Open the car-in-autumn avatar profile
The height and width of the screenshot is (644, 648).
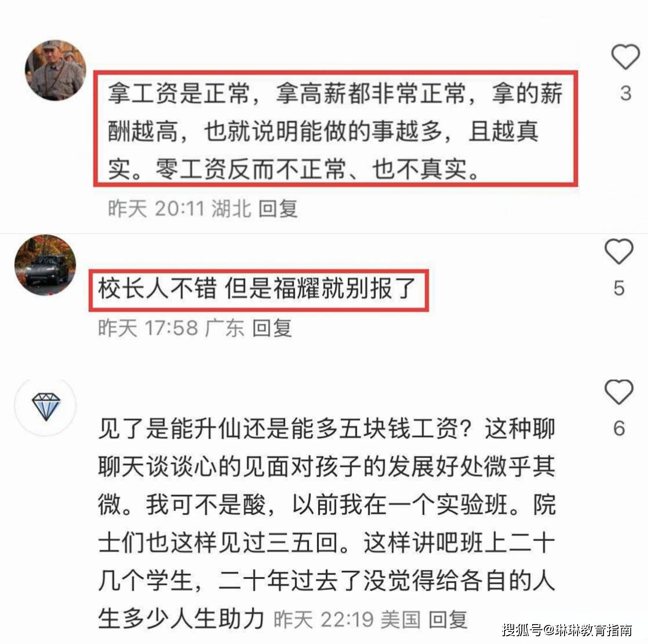coord(45,265)
